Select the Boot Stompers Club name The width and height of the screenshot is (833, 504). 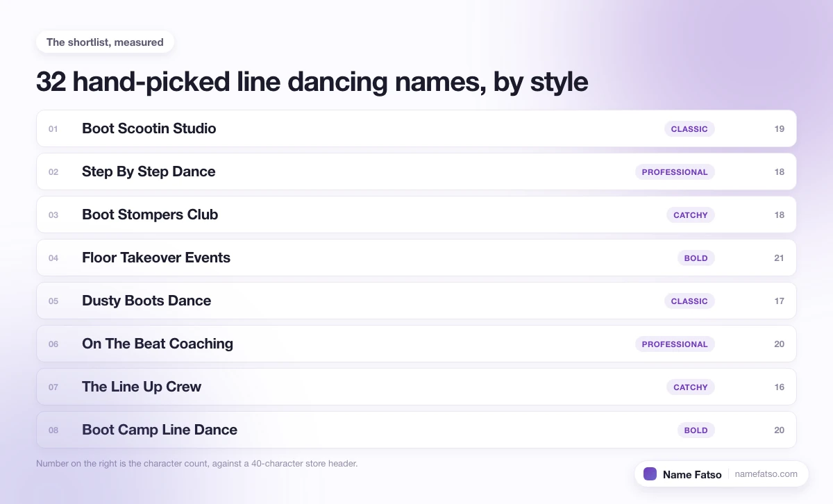[x=150, y=215]
